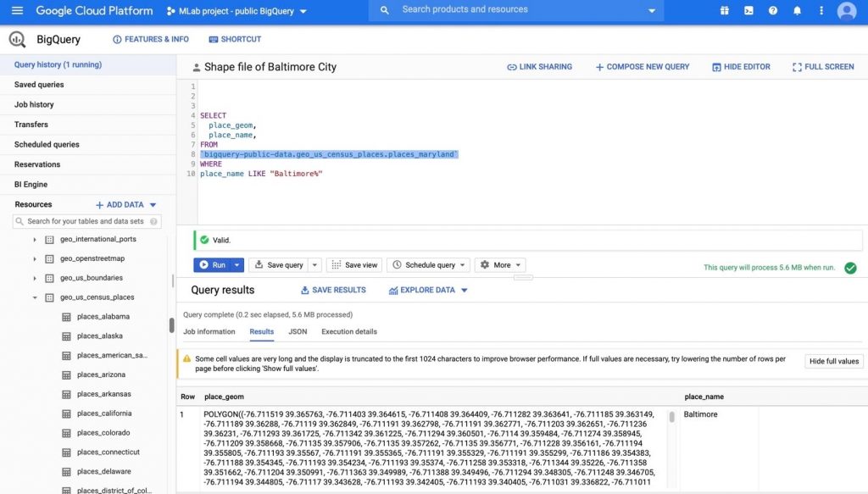Click the place_geom cell scrollbar

click(x=671, y=417)
